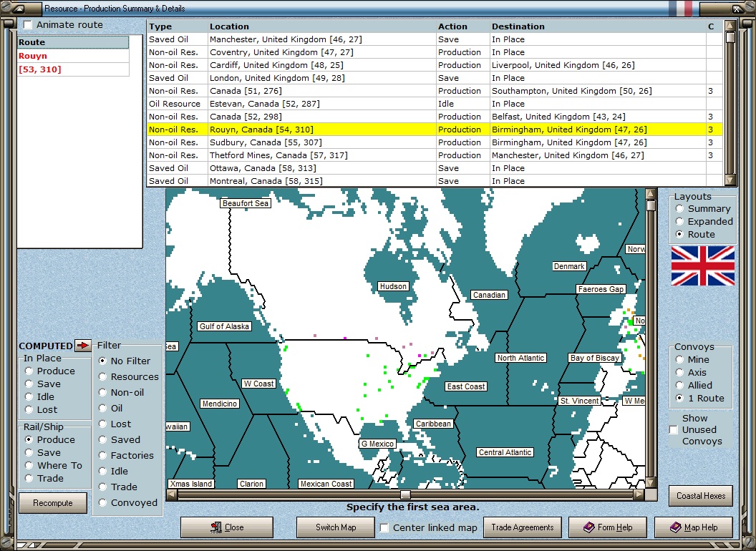
Task: Open the Trade Agreements dialog
Action: click(x=523, y=527)
